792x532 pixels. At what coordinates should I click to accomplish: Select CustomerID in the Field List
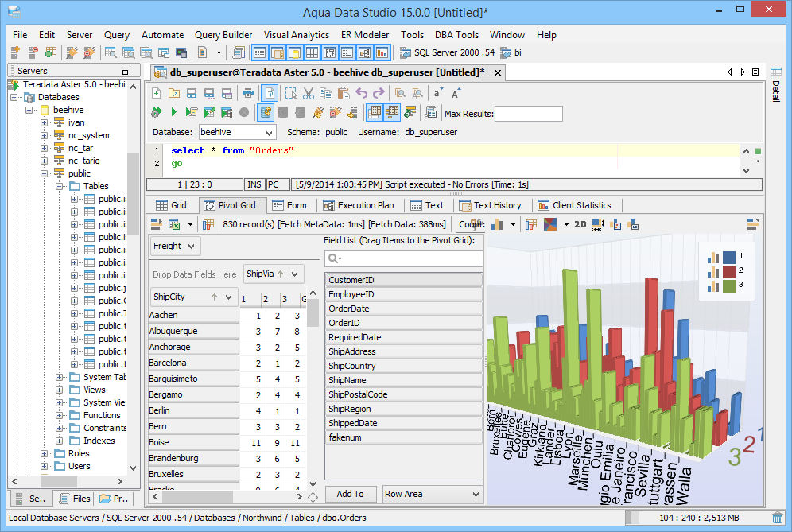click(x=404, y=280)
